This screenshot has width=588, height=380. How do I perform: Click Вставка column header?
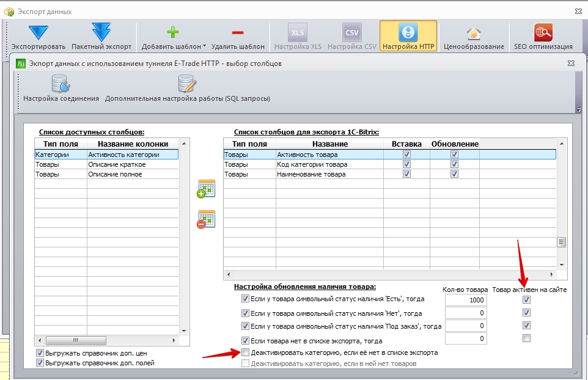pos(406,144)
